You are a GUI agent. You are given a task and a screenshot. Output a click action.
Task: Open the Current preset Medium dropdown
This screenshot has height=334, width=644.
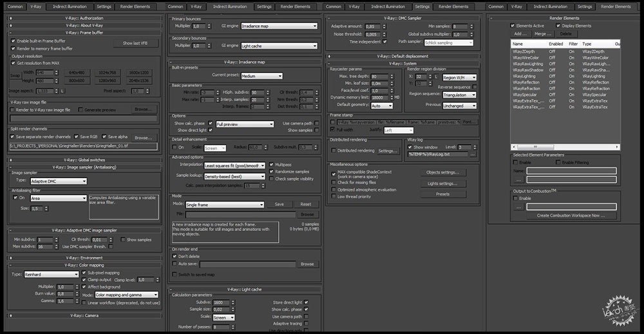coord(261,76)
